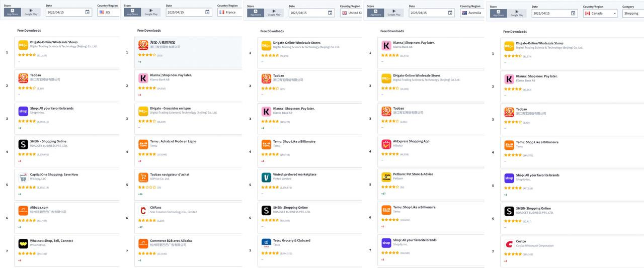
Task: Open the DHgate app icon in US rankings
Action: pos(23,45)
